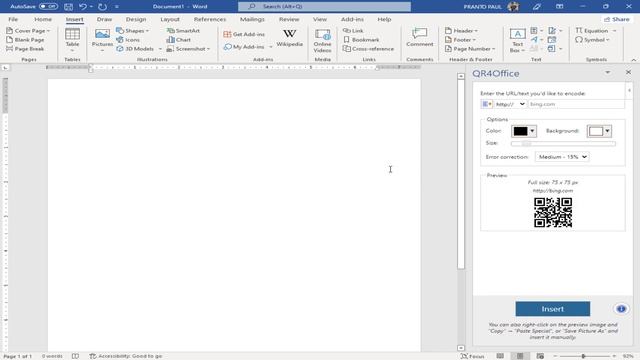Click the Insert button in QR4Office
Image resolution: width=640 pixels, height=360 pixels.
pyautogui.click(x=553, y=309)
